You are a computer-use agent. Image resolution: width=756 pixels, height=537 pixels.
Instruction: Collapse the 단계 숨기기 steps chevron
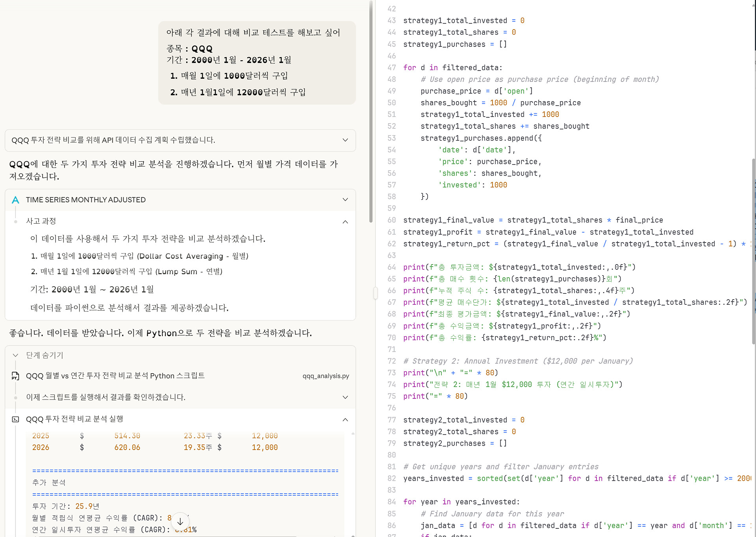15,355
